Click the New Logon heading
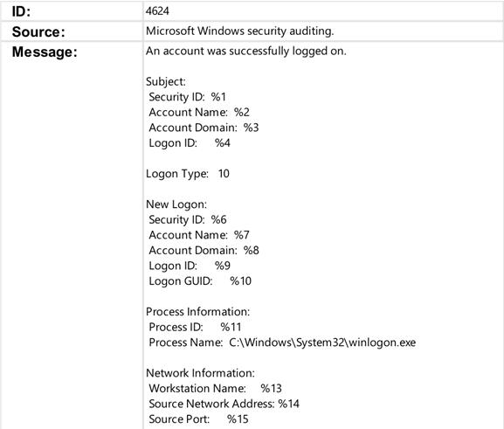This screenshot has height=429, width=504. point(176,204)
